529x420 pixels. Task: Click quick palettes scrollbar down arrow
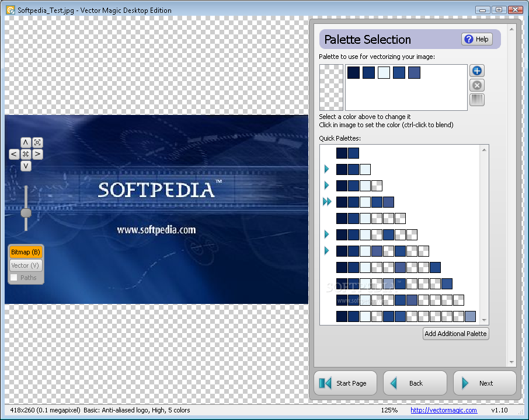click(x=484, y=320)
